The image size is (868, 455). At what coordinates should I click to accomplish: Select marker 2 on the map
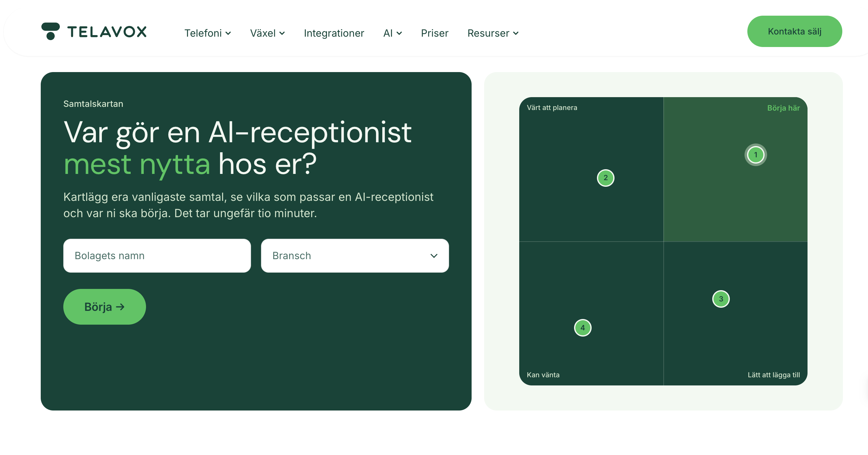pyautogui.click(x=605, y=178)
